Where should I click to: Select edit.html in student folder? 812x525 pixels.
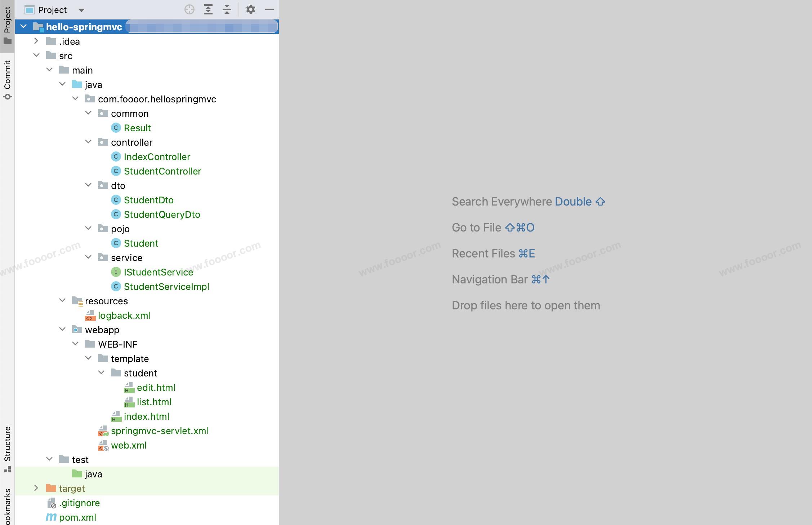pyautogui.click(x=156, y=388)
